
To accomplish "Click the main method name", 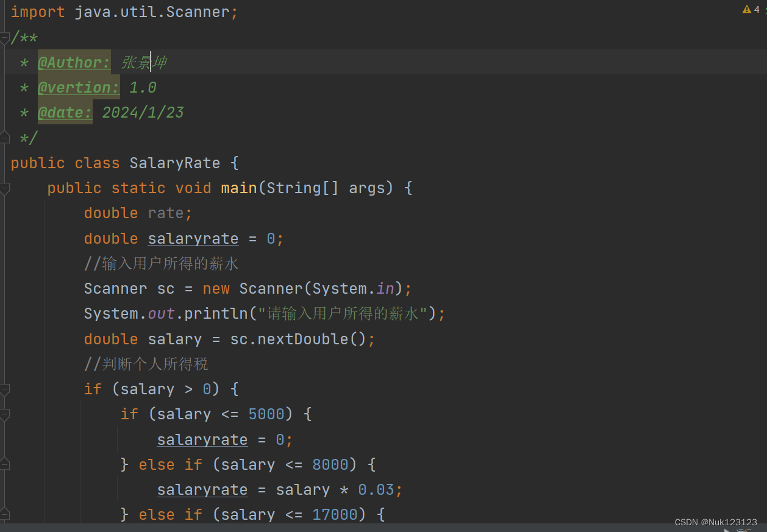I will pos(239,188).
